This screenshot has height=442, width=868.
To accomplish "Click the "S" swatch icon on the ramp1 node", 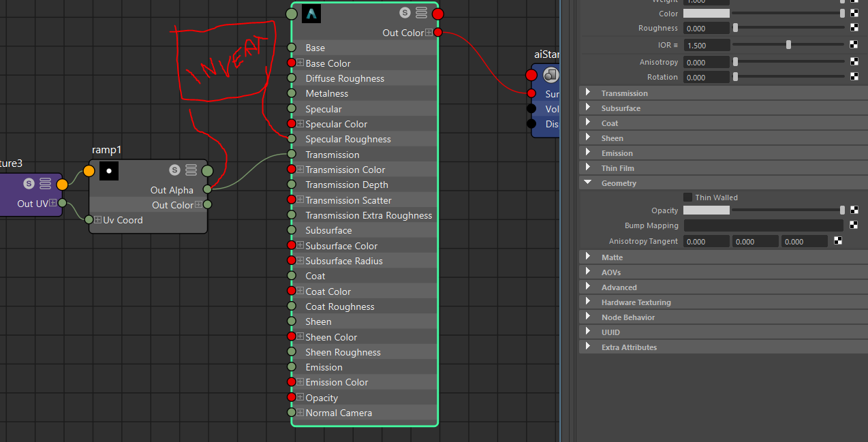I will tap(174, 170).
